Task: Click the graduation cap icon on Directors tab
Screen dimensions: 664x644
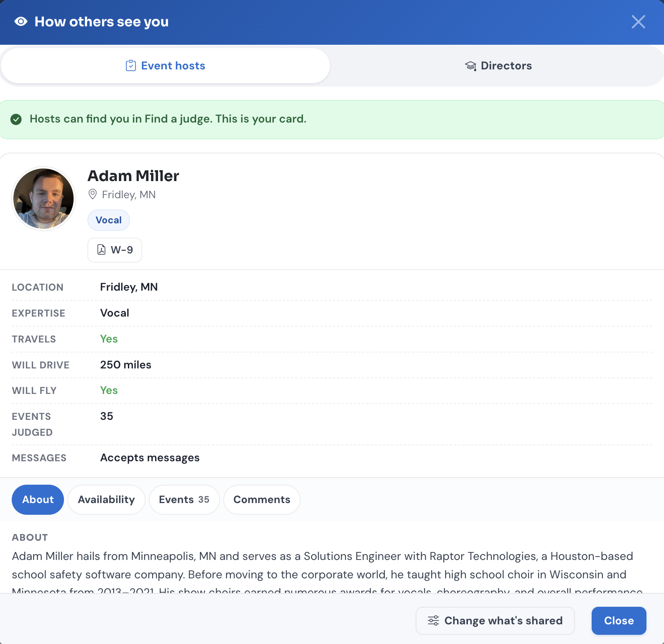Action: pyautogui.click(x=471, y=66)
